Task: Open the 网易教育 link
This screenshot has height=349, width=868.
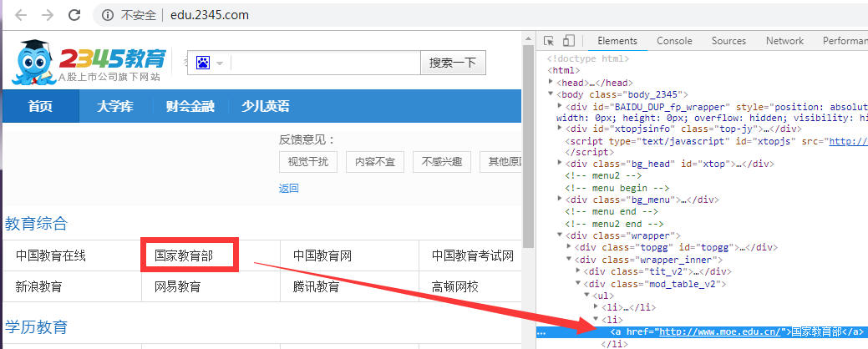Action: tap(178, 287)
